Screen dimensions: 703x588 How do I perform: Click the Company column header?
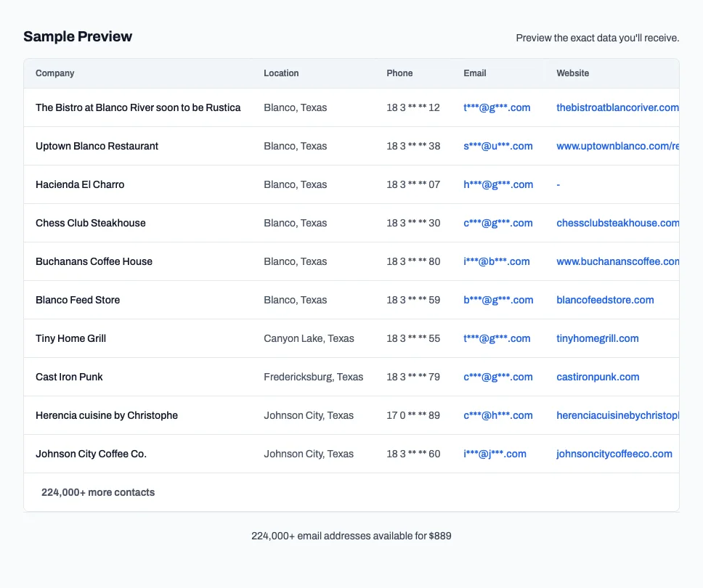[x=54, y=73]
